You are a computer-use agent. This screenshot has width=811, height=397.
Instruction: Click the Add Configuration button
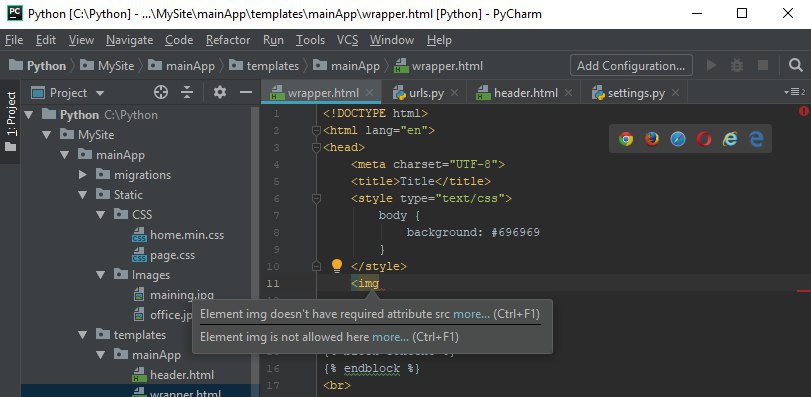tap(631, 65)
